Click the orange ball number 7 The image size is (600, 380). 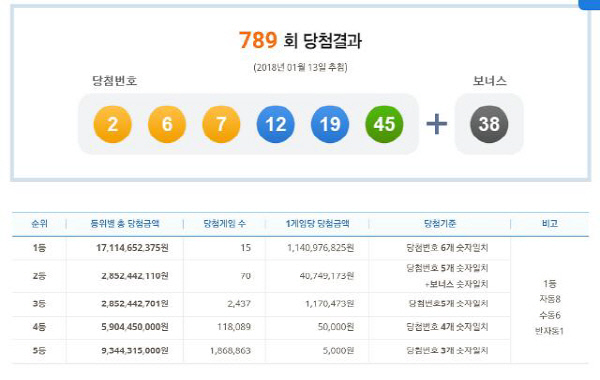(x=221, y=124)
